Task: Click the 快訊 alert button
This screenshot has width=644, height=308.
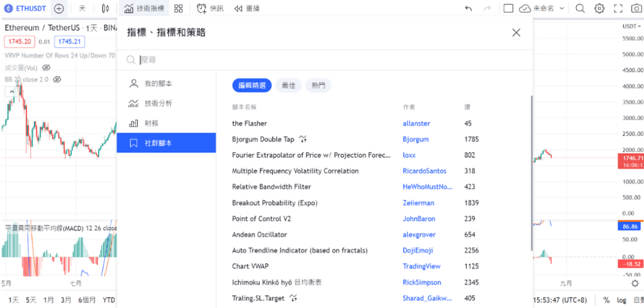Action: click(x=210, y=9)
